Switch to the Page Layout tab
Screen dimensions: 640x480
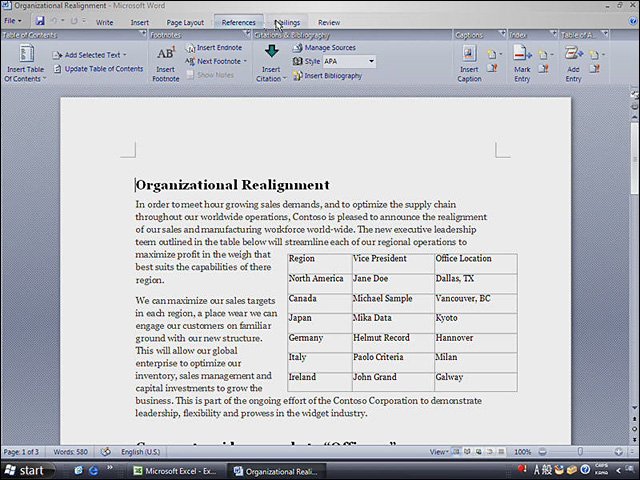pos(185,23)
